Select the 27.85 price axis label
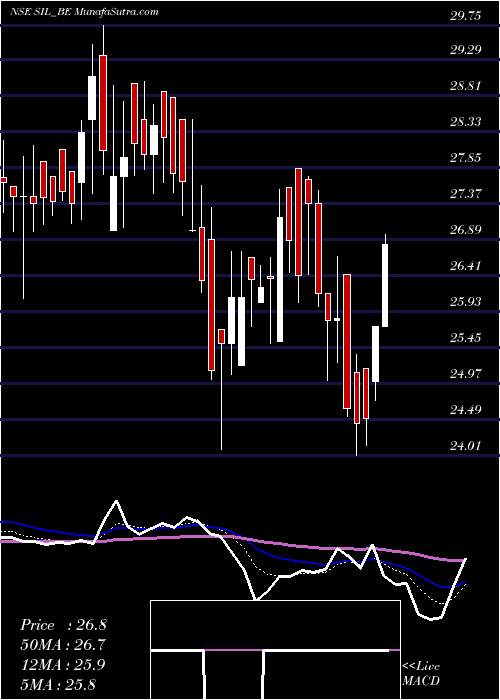The height and width of the screenshot is (700, 500). pos(466,158)
